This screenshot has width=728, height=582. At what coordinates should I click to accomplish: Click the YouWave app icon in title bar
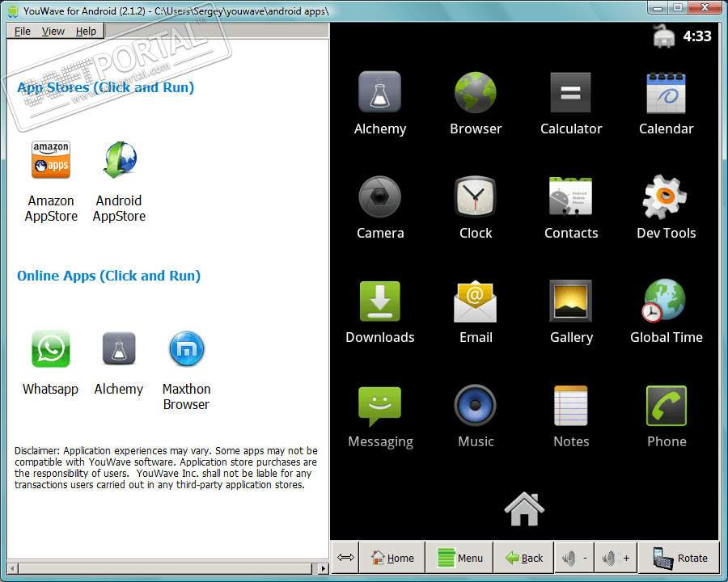pyautogui.click(x=13, y=11)
